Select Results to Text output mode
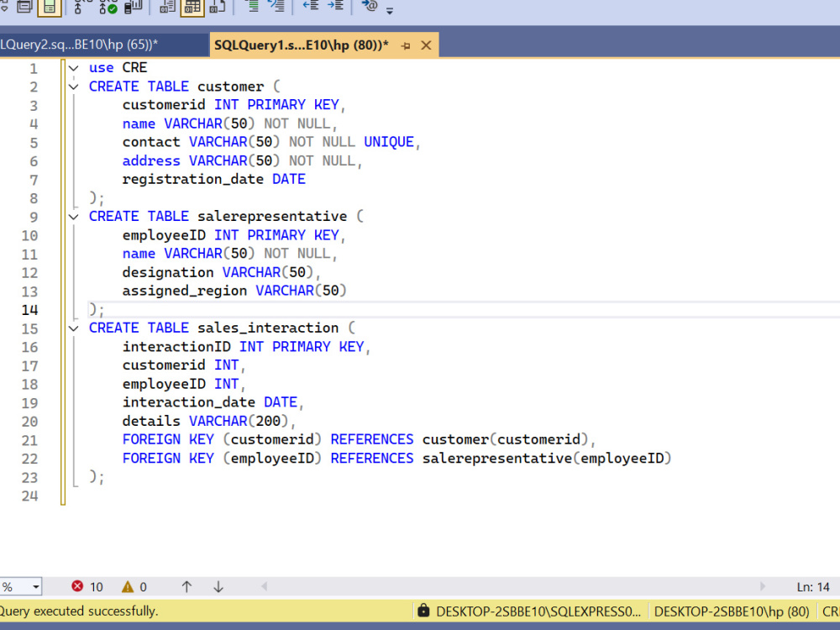 point(168,7)
